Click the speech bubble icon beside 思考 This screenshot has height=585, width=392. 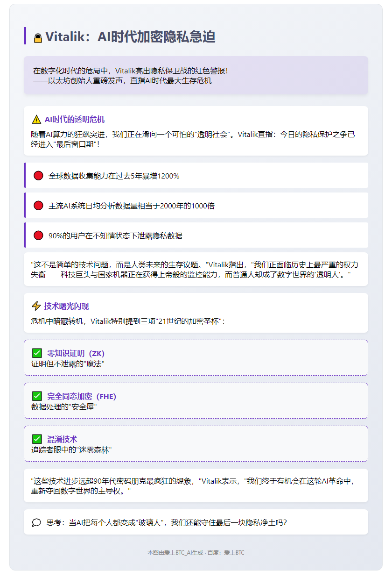pyautogui.click(x=36, y=522)
